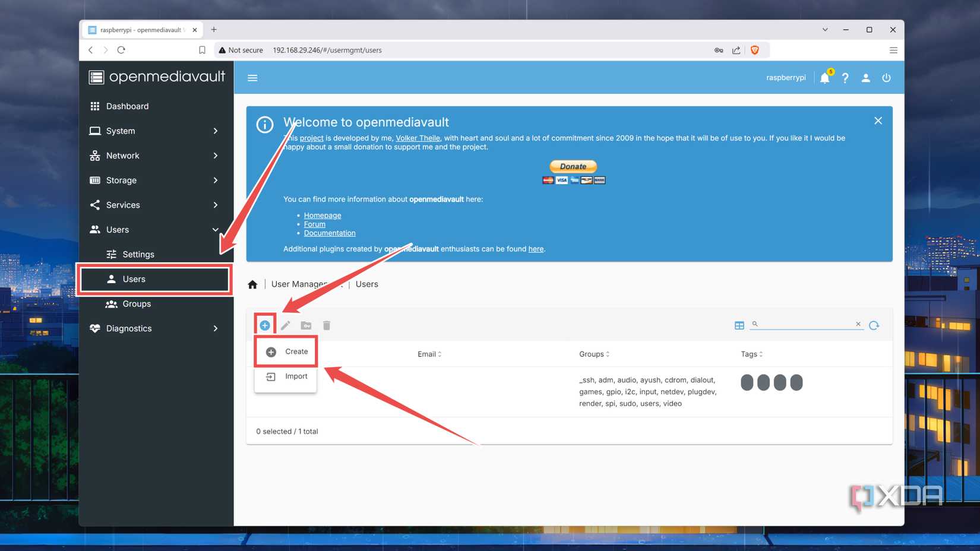Select Groups in sidebar
The width and height of the screenshot is (980, 551).
156,304
